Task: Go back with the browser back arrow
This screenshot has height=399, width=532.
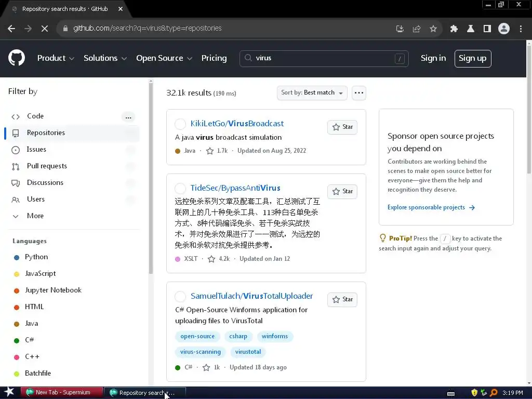Action: click(x=11, y=29)
